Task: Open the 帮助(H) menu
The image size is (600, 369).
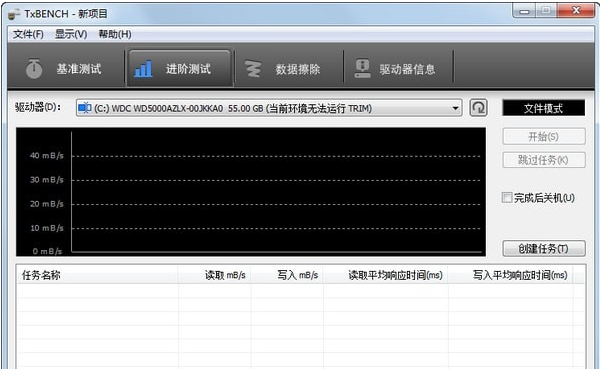Action: [115, 34]
